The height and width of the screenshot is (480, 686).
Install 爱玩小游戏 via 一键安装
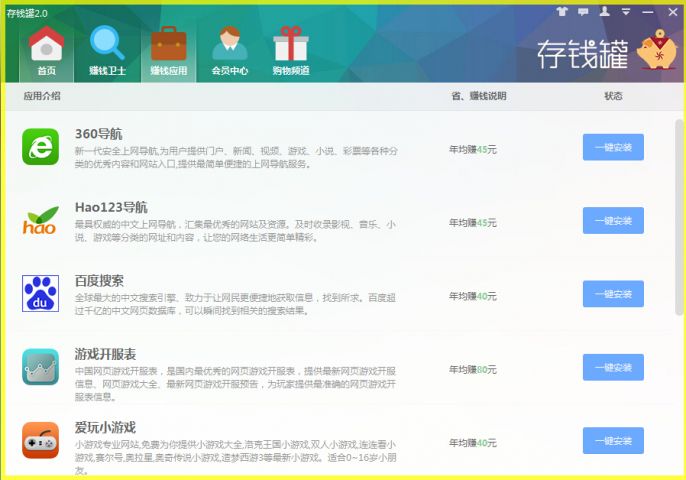coord(613,440)
